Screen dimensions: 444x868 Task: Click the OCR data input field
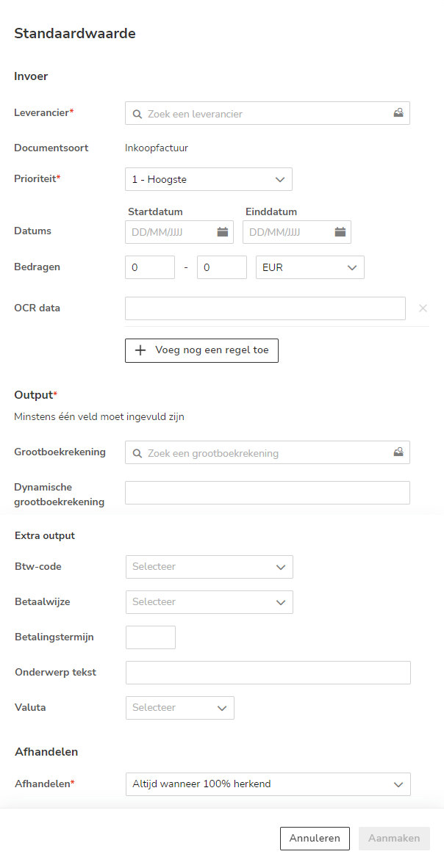pos(265,308)
